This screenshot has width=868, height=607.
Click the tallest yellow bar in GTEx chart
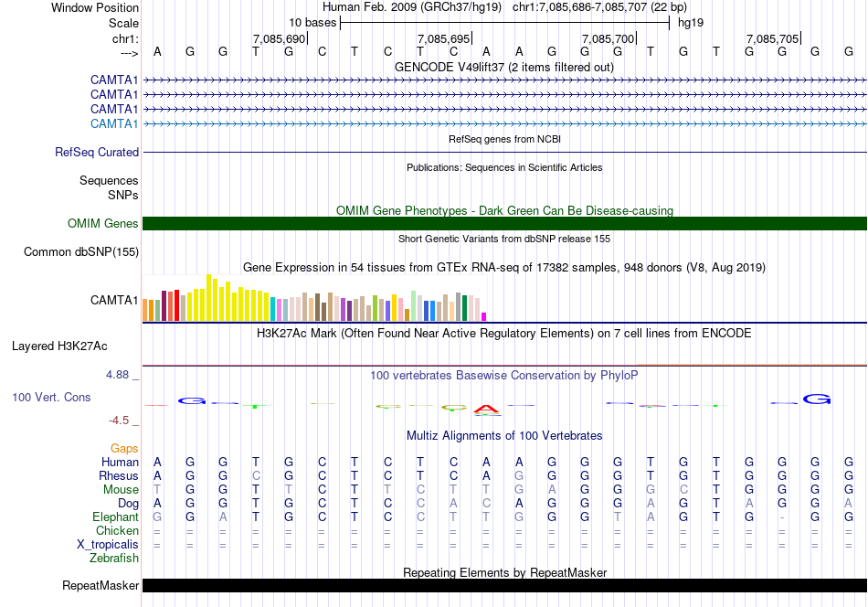tap(208, 298)
